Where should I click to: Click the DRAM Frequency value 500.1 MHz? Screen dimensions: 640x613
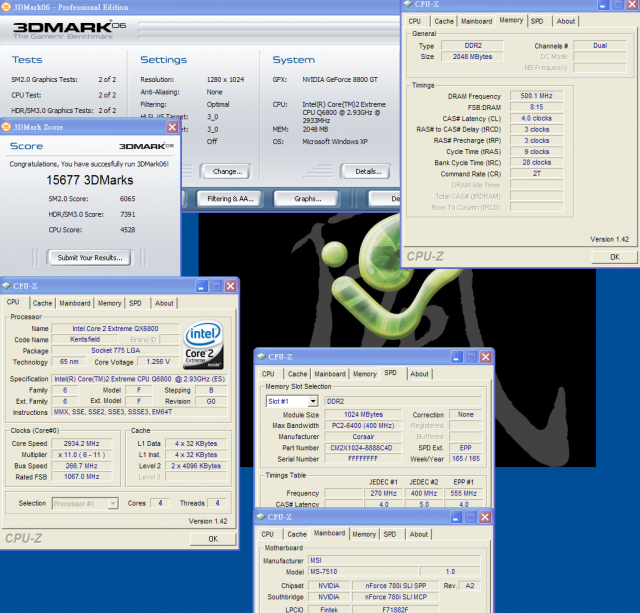click(x=536, y=96)
